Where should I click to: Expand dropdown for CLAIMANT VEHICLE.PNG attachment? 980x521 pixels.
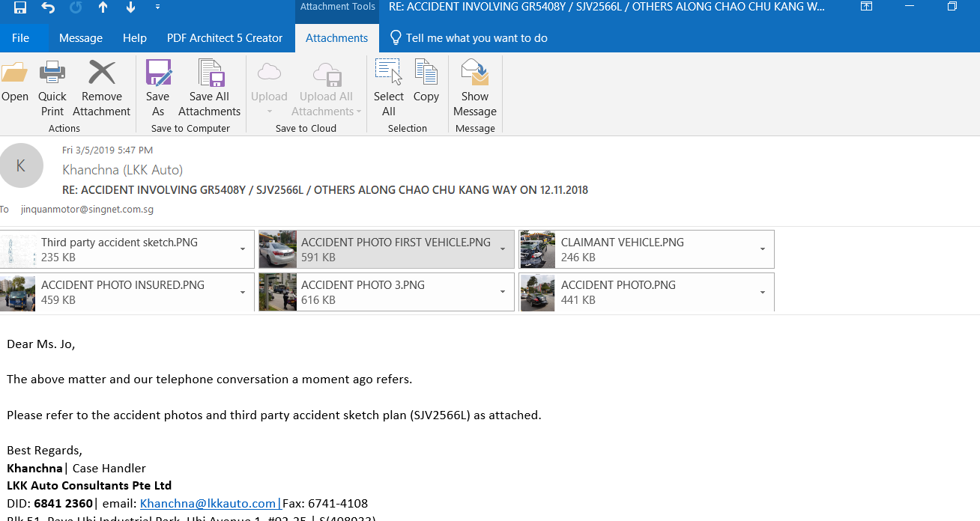coord(763,249)
